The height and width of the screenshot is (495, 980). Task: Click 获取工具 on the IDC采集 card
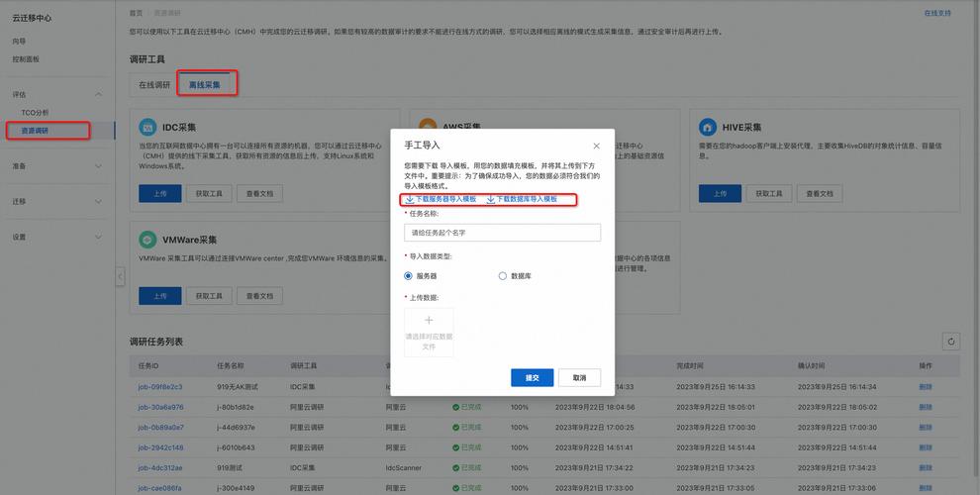point(209,194)
